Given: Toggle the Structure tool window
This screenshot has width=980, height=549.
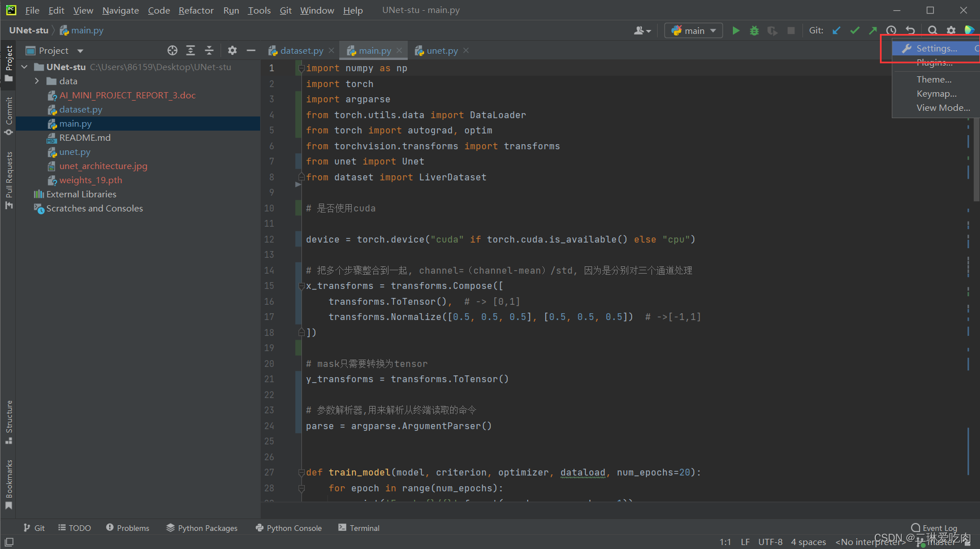Looking at the screenshot, I should point(8,422).
